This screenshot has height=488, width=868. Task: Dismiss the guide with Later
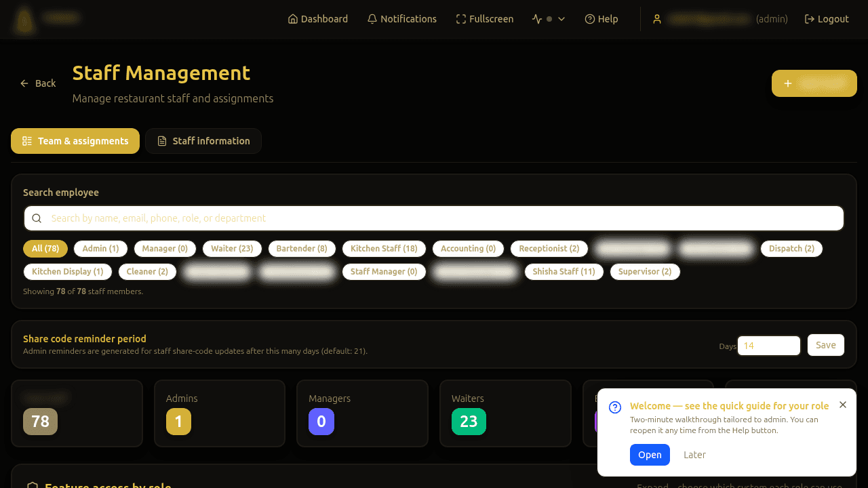pyautogui.click(x=694, y=455)
